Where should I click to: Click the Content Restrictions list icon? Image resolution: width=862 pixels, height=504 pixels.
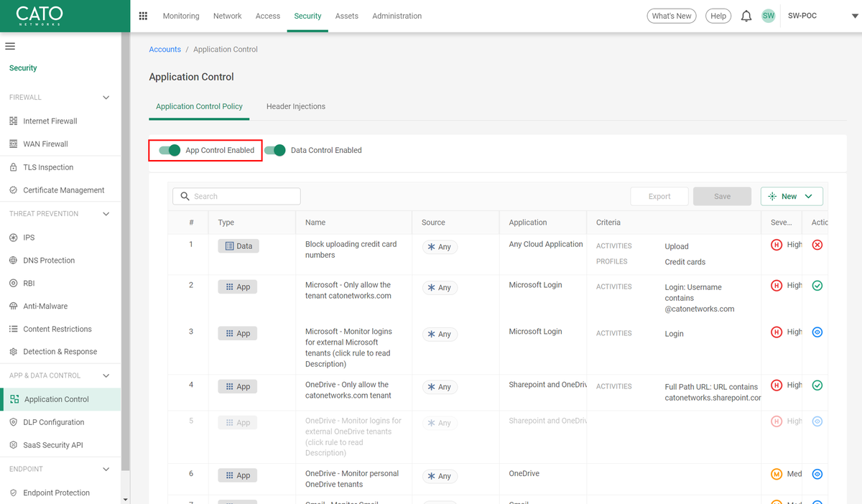pyautogui.click(x=14, y=329)
